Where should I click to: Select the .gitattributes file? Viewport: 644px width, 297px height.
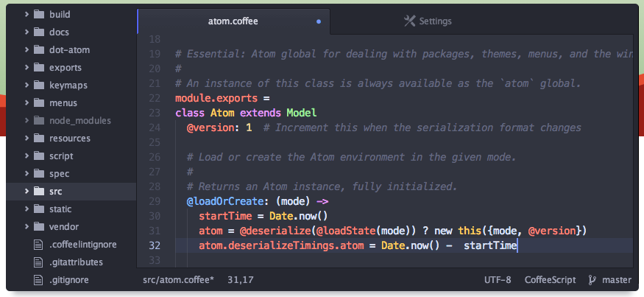tap(76, 262)
